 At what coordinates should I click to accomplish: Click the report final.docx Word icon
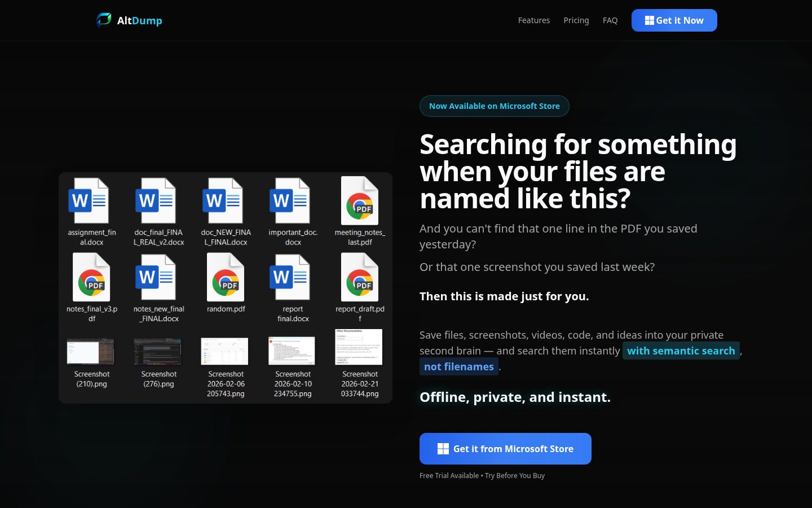click(290, 277)
